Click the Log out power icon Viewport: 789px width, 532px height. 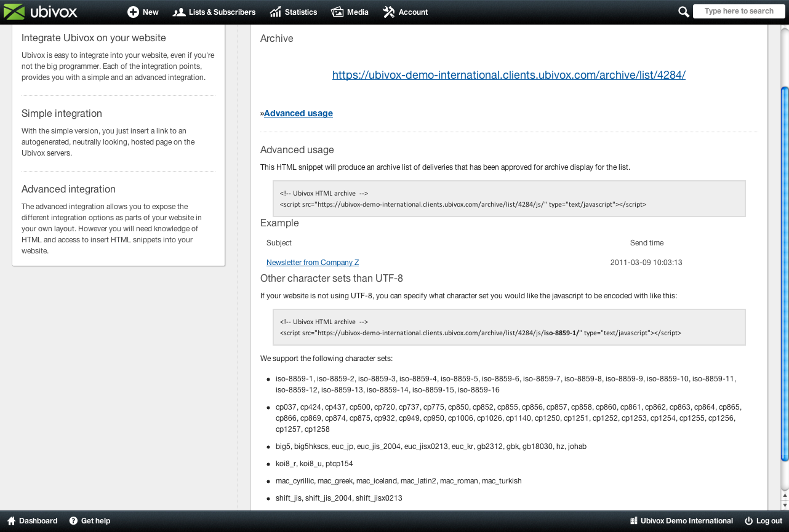(x=749, y=521)
